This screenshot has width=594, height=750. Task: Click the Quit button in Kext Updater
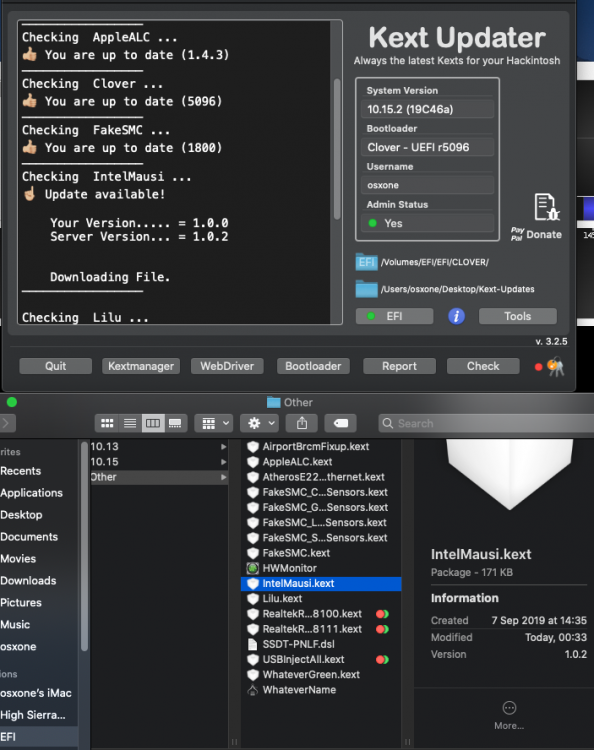pyautogui.click(x=55, y=366)
